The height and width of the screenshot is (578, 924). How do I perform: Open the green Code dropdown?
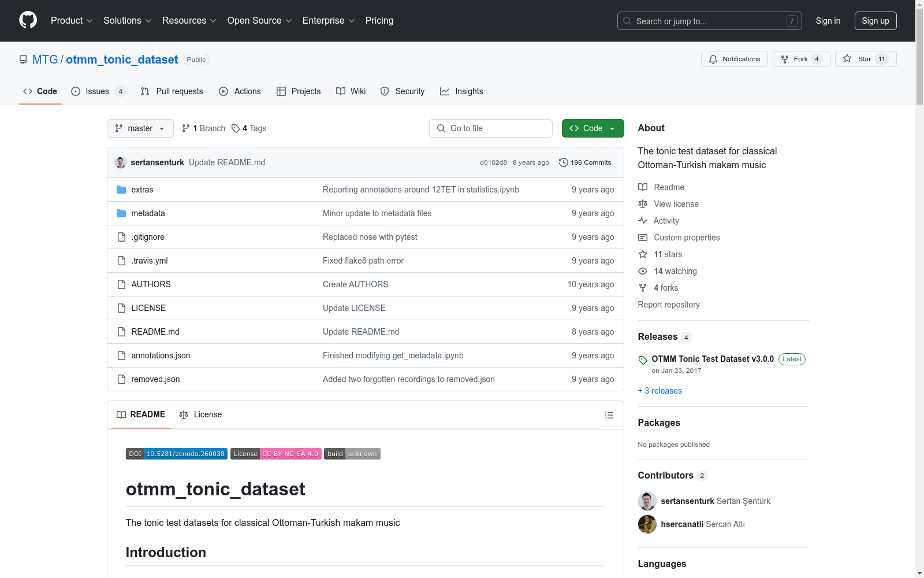593,128
